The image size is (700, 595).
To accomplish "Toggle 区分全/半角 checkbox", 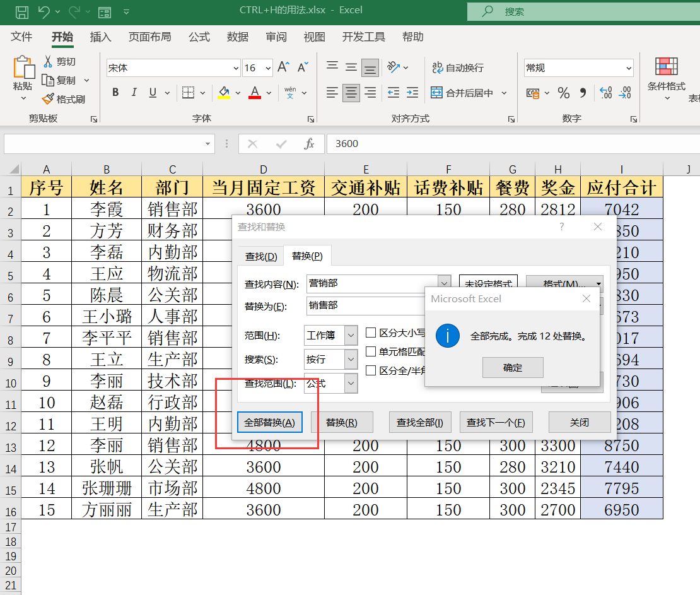I will click(x=371, y=370).
